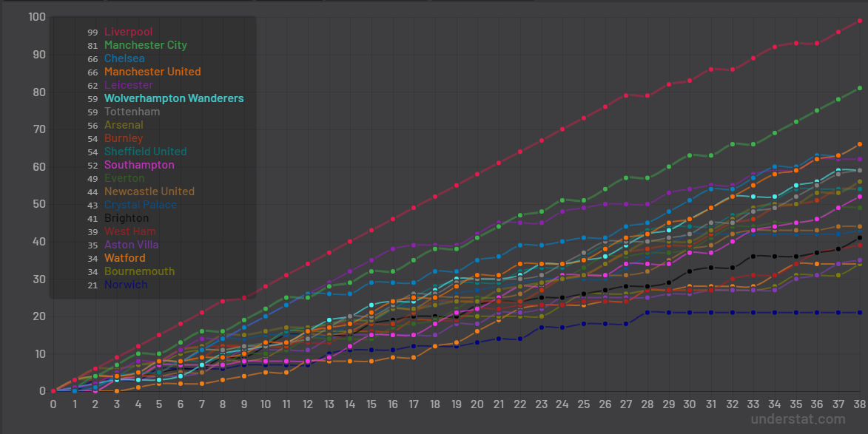Screen dimensions: 868x434
Task: Click Liverpool's final point at matchweek 38
Action: pos(860,21)
